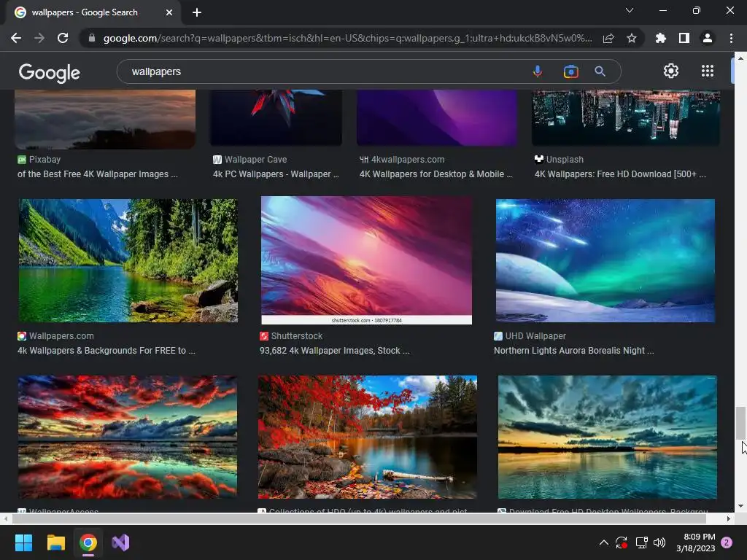This screenshot has height=560, width=747.
Task: Open the Wallpapers.com source link
Action: [x=55, y=335]
